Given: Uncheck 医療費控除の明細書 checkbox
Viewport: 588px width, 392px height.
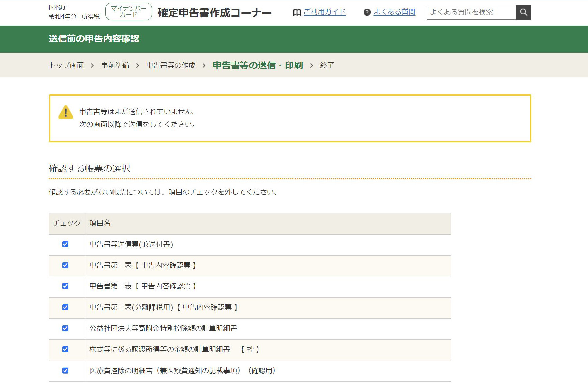Looking at the screenshot, I should click(65, 371).
